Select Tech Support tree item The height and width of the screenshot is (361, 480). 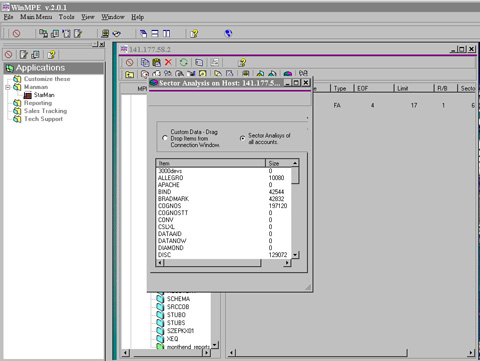(43, 119)
